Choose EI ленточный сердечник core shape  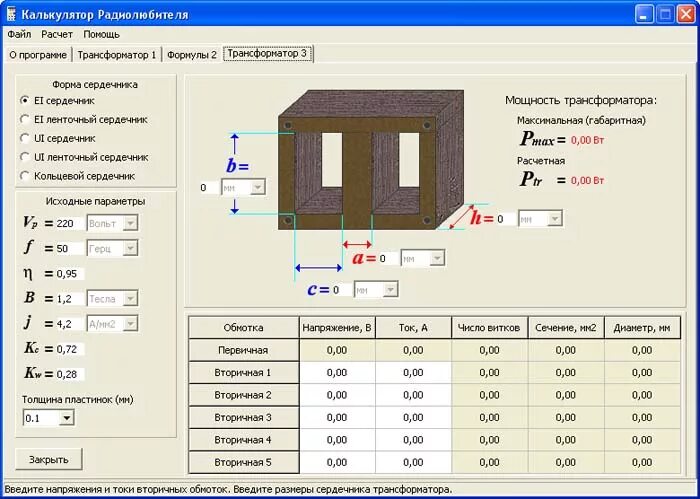[x=84, y=120]
